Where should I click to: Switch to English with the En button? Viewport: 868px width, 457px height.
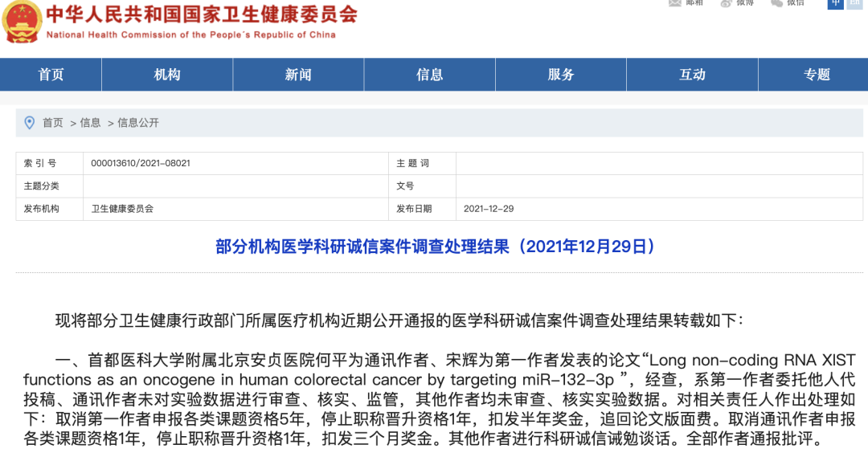[x=854, y=3]
